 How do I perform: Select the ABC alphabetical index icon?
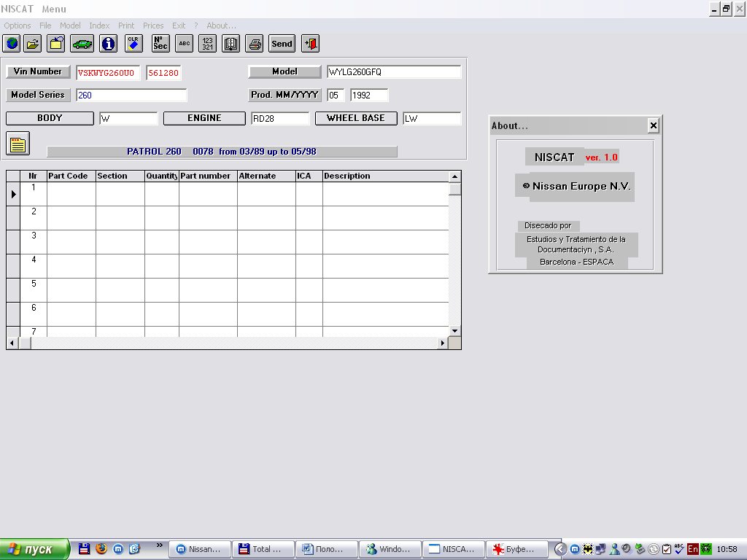184,44
